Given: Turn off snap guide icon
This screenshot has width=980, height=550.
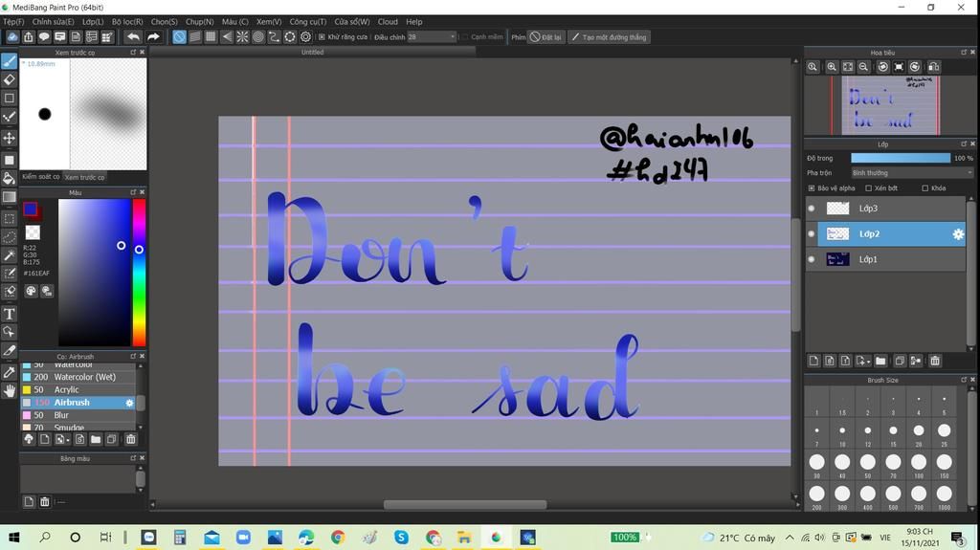Looking at the screenshot, I should coord(179,37).
